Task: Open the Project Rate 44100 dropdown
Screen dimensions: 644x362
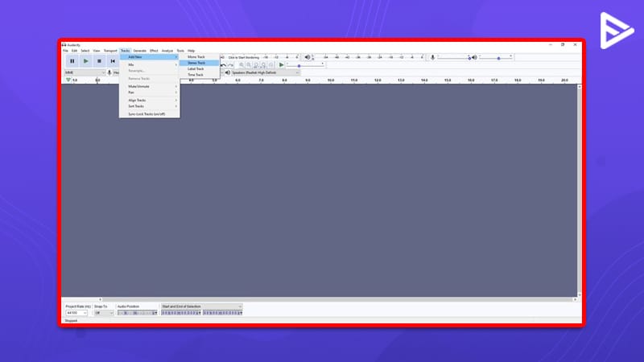Action: 76,313
